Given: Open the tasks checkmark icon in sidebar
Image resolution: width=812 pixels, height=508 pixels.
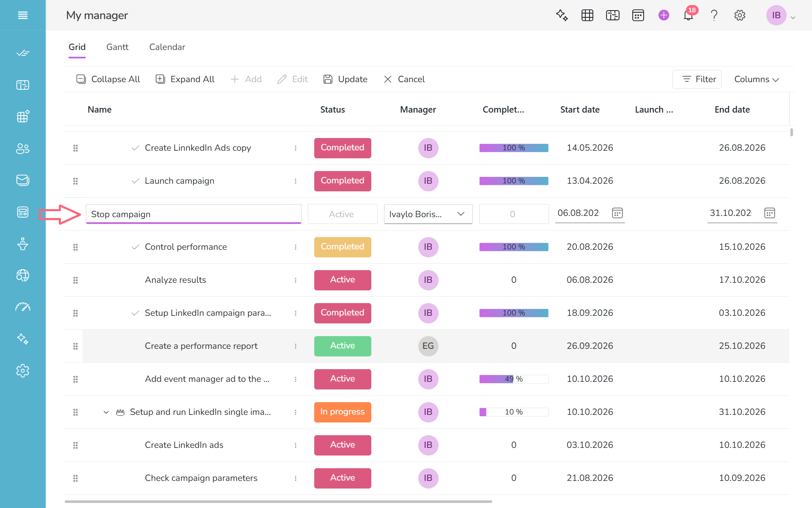Looking at the screenshot, I should pos(23,53).
